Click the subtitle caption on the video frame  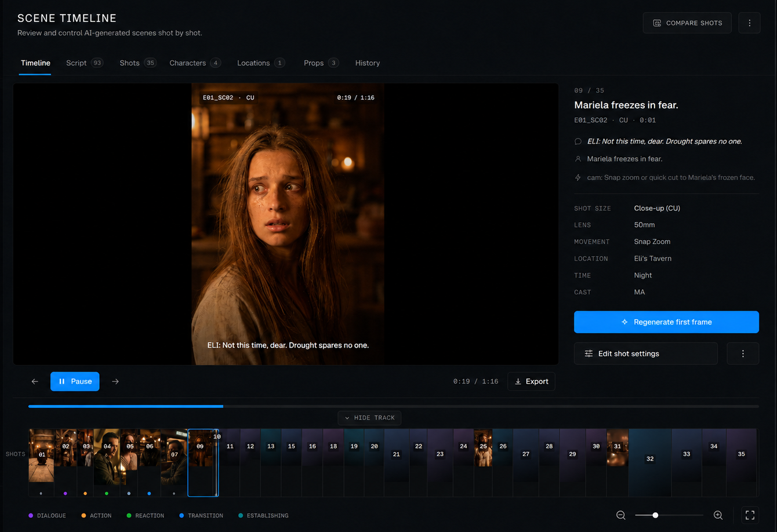click(x=288, y=345)
